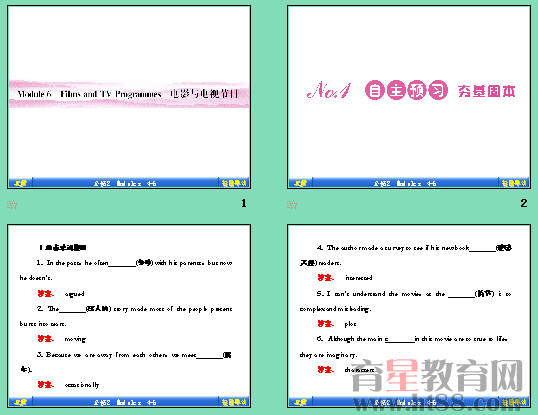
Task: Select the slide with fill-in questions 4 to 6
Action: tap(409, 316)
